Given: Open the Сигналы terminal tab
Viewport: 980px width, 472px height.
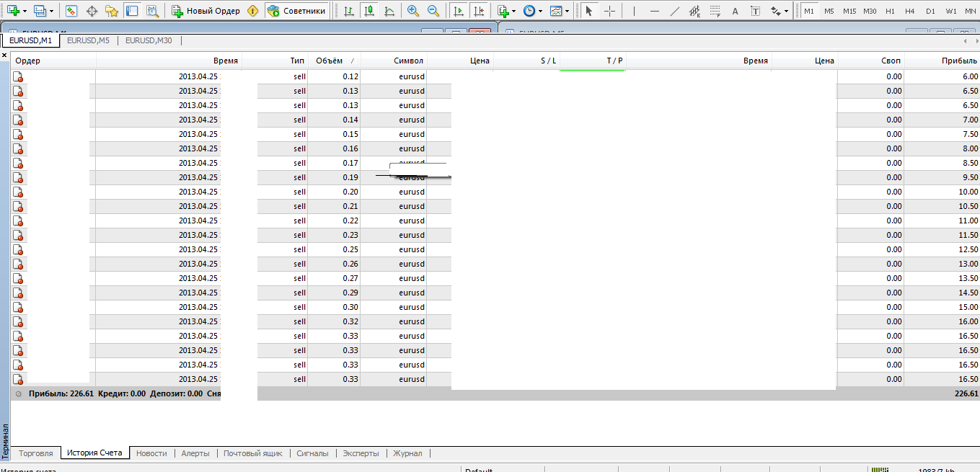Looking at the screenshot, I should coord(312,453).
